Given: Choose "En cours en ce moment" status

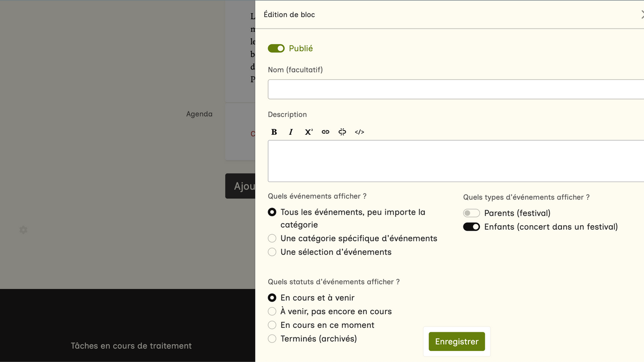Looking at the screenshot, I should tap(272, 325).
